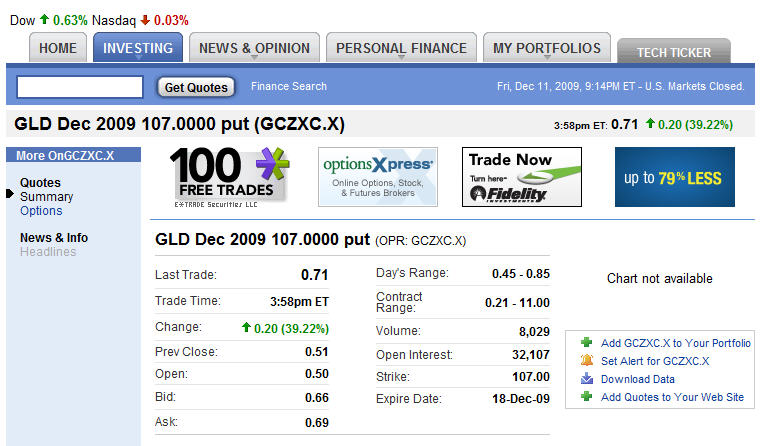This screenshot has height=446, width=771.
Task: Click the Chart not available text
Action: (659, 278)
